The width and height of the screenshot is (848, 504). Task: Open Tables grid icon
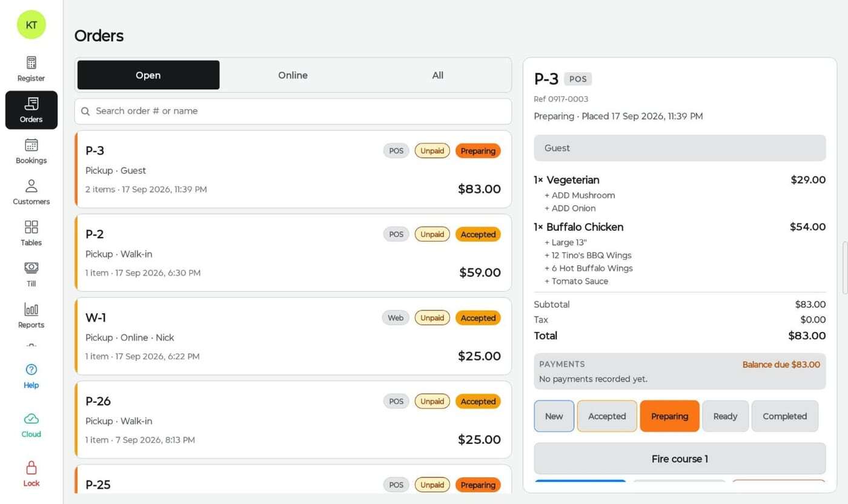(x=31, y=227)
